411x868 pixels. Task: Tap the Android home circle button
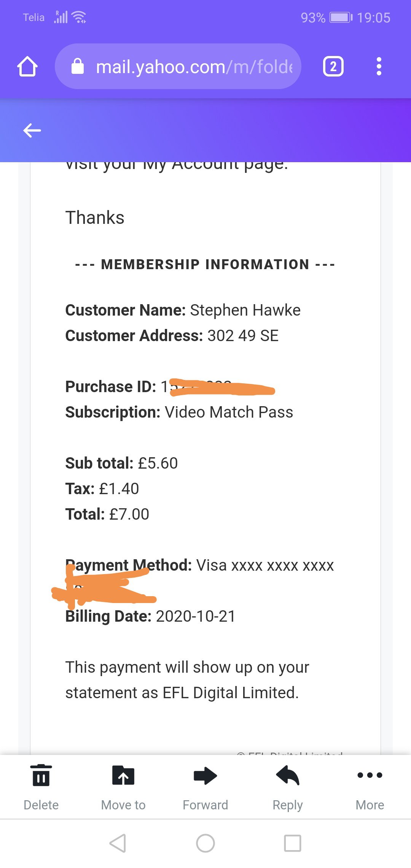pyautogui.click(x=205, y=843)
